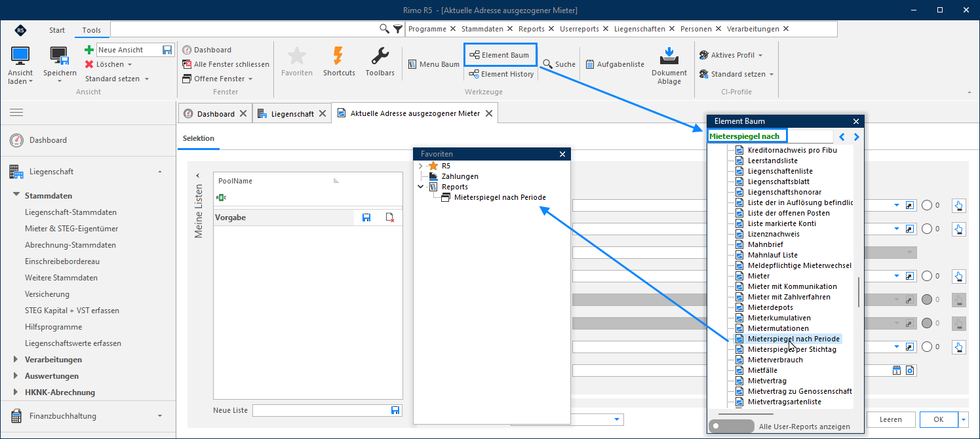Select Mieterspiegel nach Periode in Favoriten

500,197
